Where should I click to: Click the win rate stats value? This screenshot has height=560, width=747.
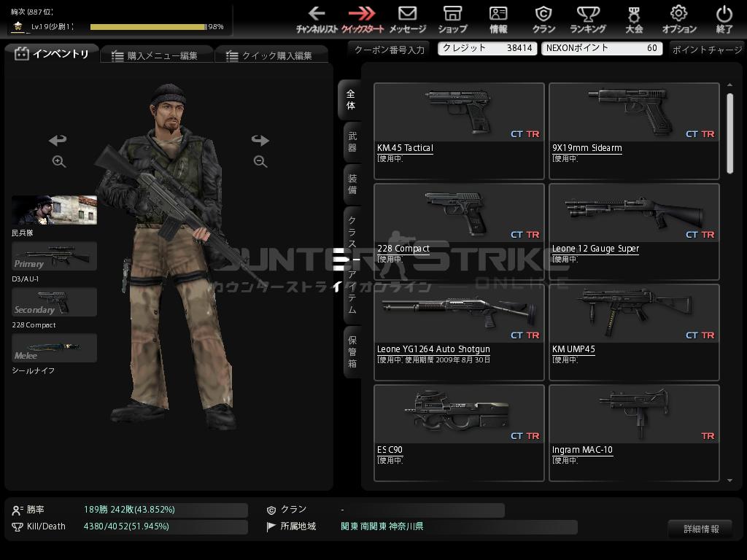pos(130,510)
